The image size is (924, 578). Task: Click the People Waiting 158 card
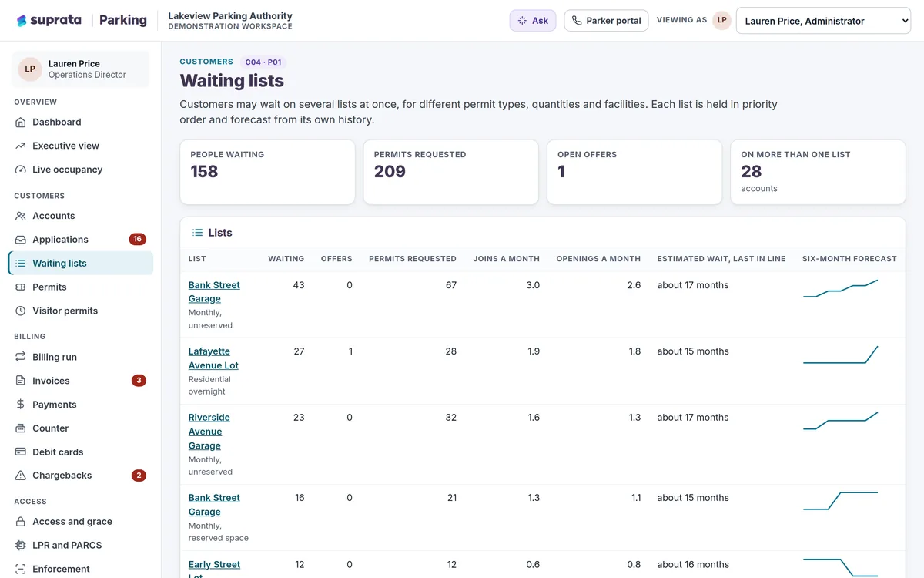[x=267, y=172]
